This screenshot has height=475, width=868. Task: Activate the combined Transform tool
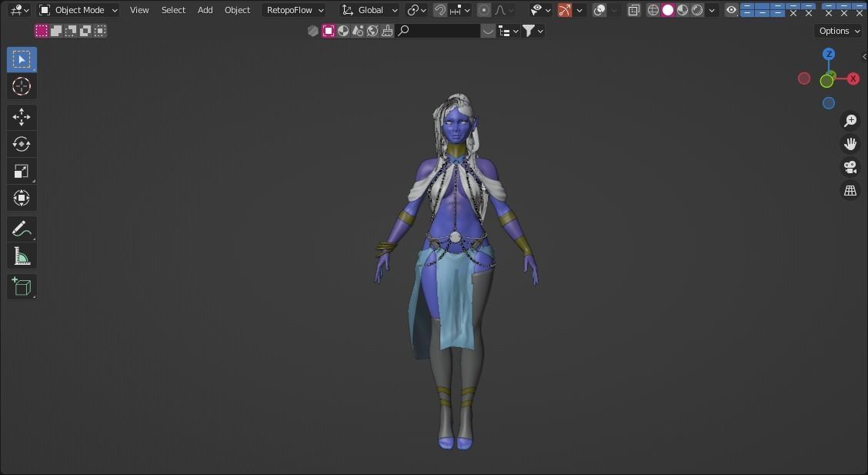(22, 198)
